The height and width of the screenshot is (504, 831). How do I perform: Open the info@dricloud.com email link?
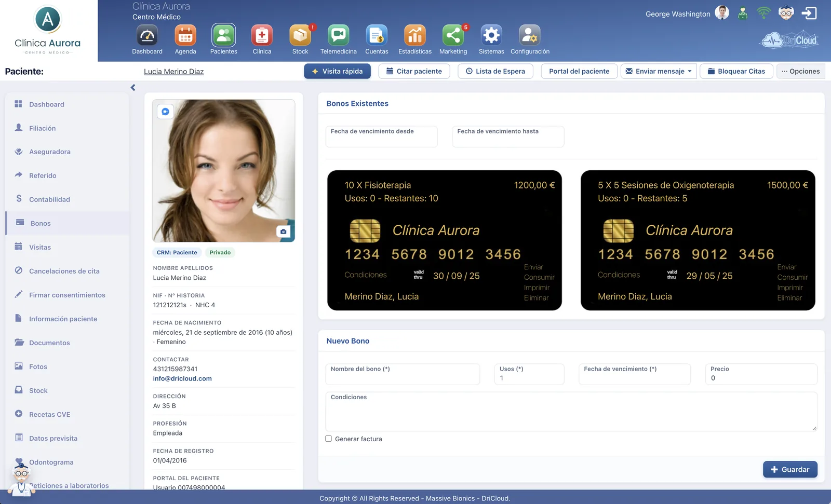pyautogui.click(x=182, y=378)
